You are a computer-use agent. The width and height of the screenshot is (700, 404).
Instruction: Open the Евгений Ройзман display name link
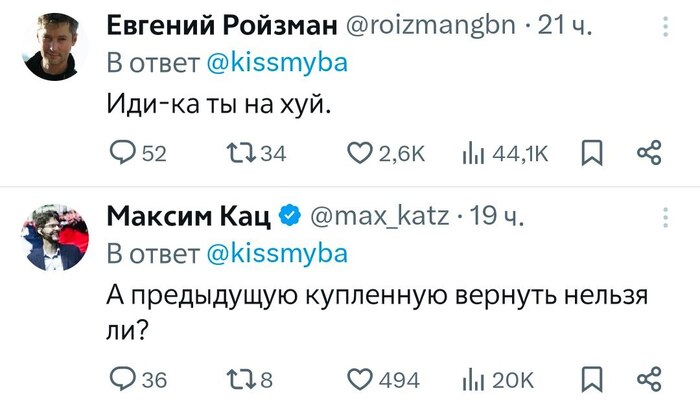pyautogui.click(x=220, y=26)
